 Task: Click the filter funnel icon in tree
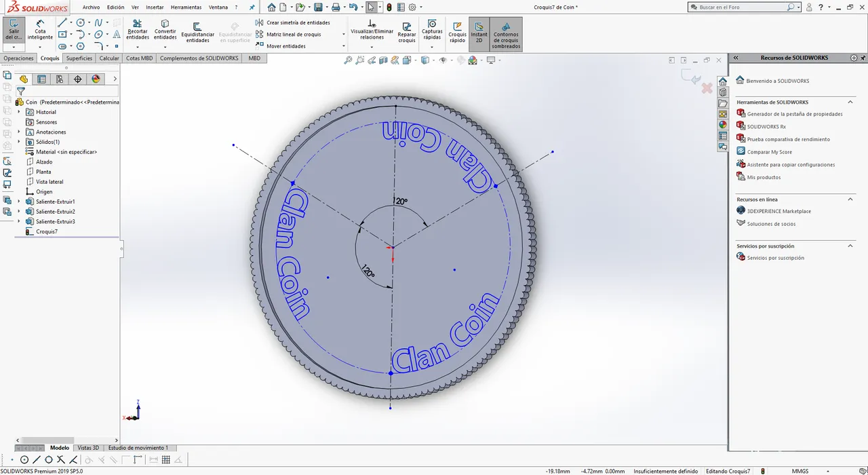tap(21, 91)
